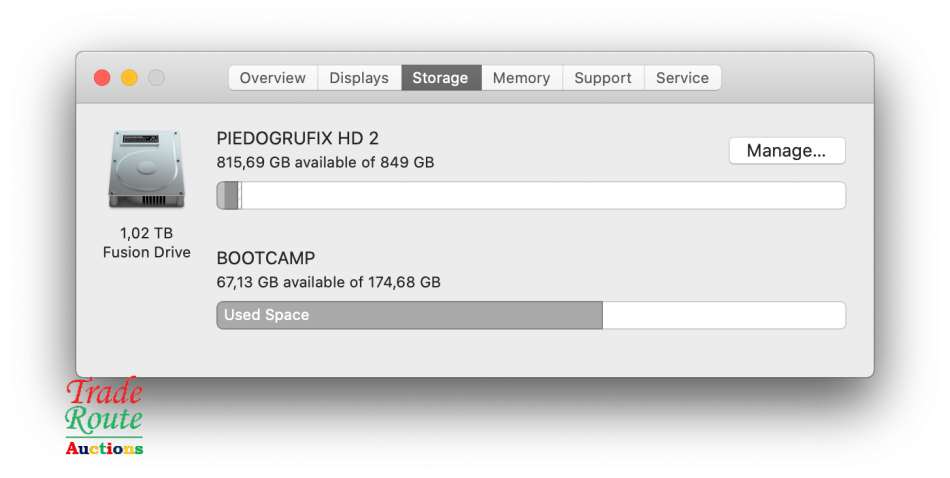Close the About This Mac window

tap(102, 78)
